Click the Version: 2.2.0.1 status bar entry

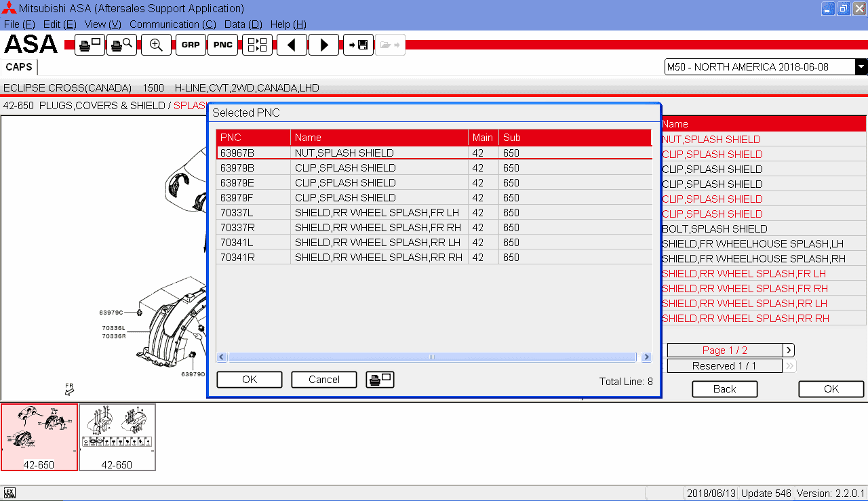[831, 494]
